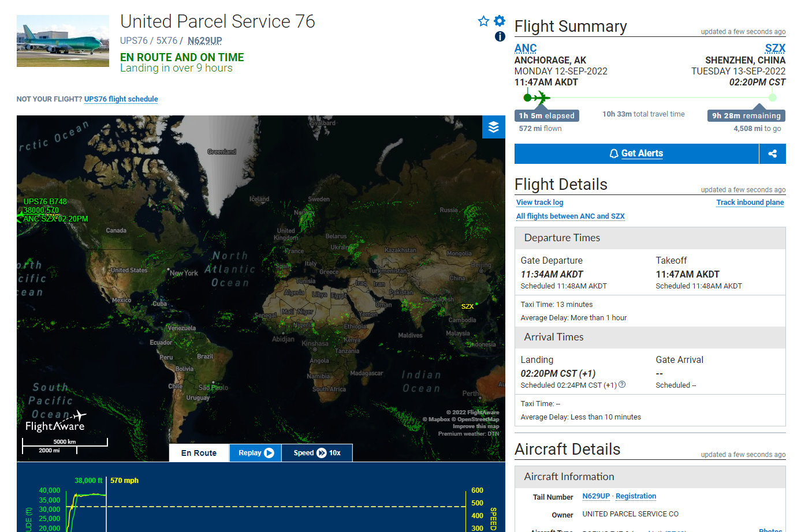The width and height of the screenshot is (801, 532).
Task: Open aircraft Registration link
Action: pyautogui.click(x=636, y=496)
